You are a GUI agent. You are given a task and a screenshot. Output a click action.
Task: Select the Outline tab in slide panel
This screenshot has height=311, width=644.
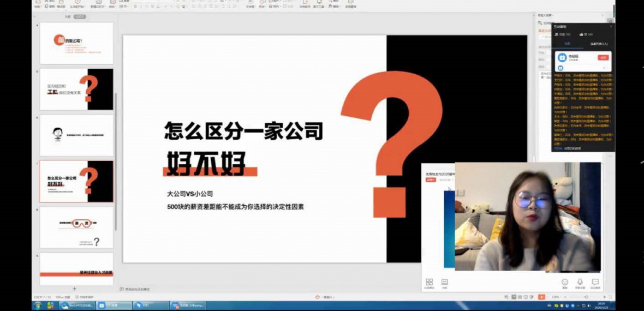pyautogui.click(x=67, y=17)
